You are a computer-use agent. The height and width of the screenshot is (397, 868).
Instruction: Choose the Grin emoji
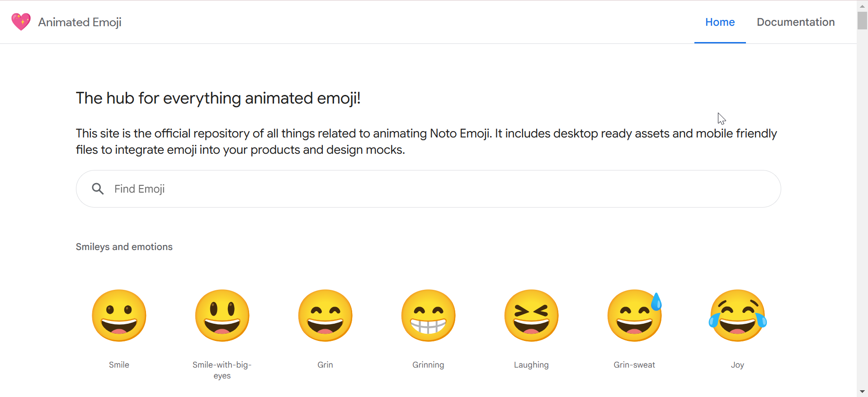point(325,316)
